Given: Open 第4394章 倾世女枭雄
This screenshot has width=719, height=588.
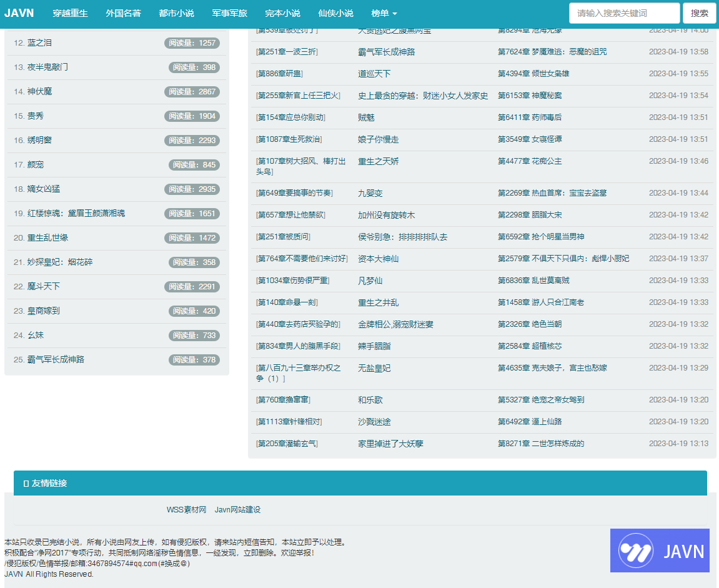Looking at the screenshot, I should coord(533,73).
